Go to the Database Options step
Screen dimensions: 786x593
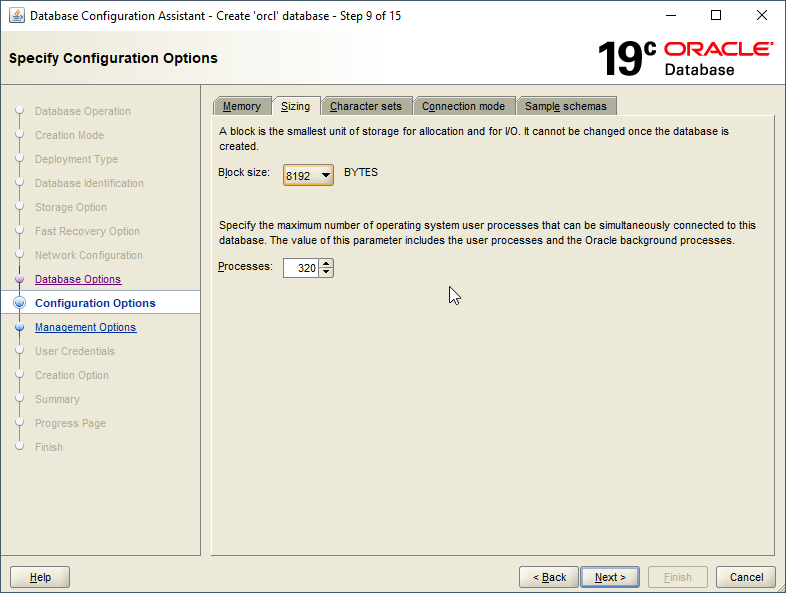[78, 279]
